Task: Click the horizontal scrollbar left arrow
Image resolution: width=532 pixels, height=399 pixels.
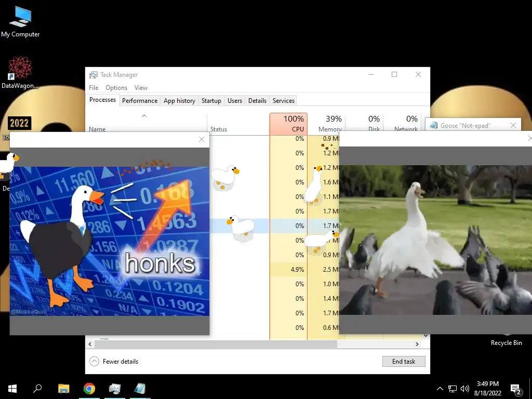Action: pos(90,344)
